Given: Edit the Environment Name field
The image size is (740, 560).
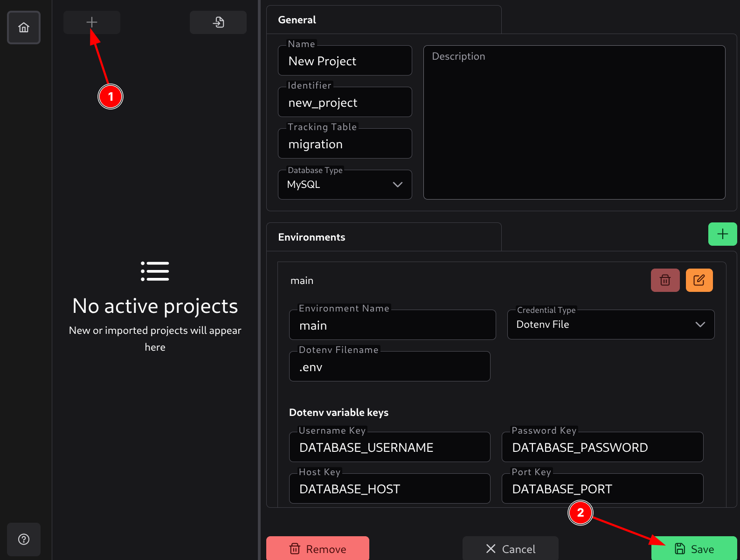Looking at the screenshot, I should tap(393, 325).
